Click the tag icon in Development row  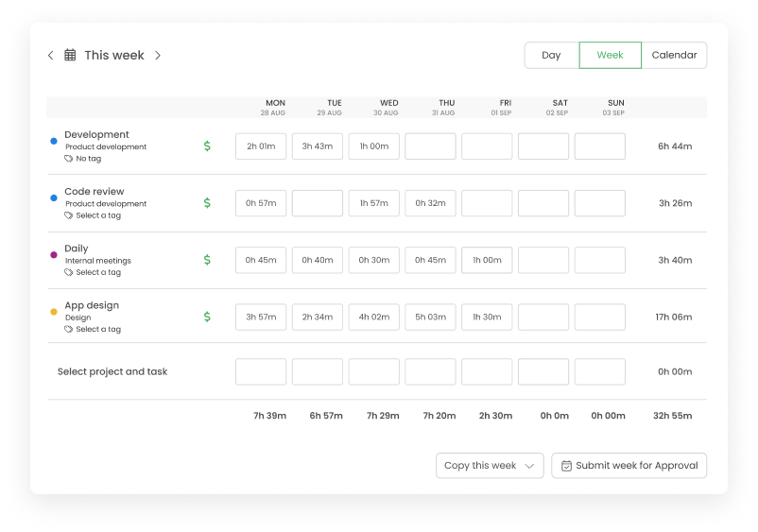coord(69,159)
